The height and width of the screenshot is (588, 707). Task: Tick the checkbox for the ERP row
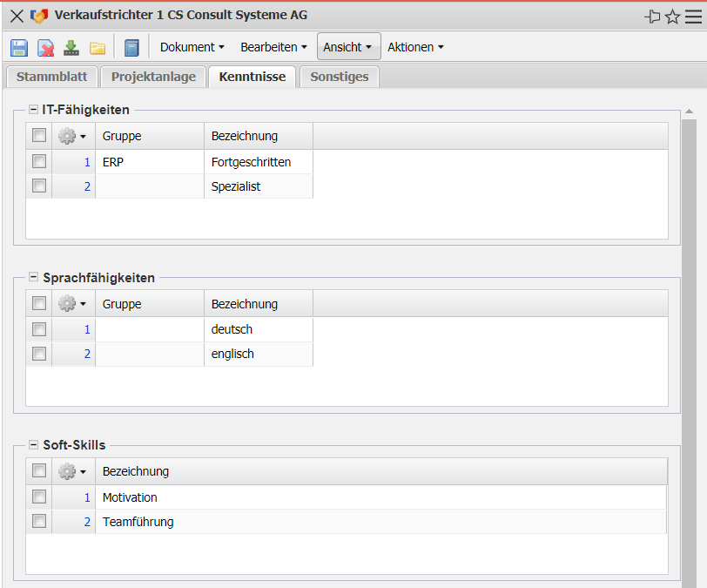39,161
